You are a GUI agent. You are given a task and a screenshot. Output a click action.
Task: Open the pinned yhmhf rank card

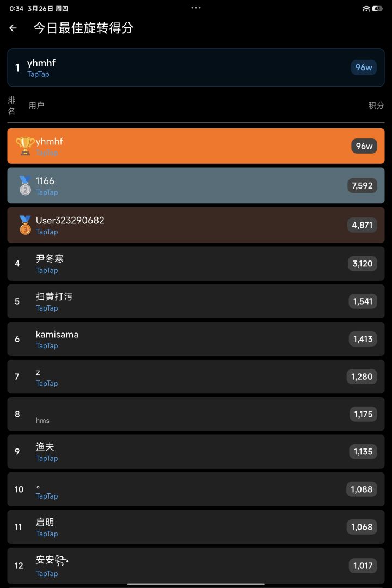pyautogui.click(x=196, y=68)
